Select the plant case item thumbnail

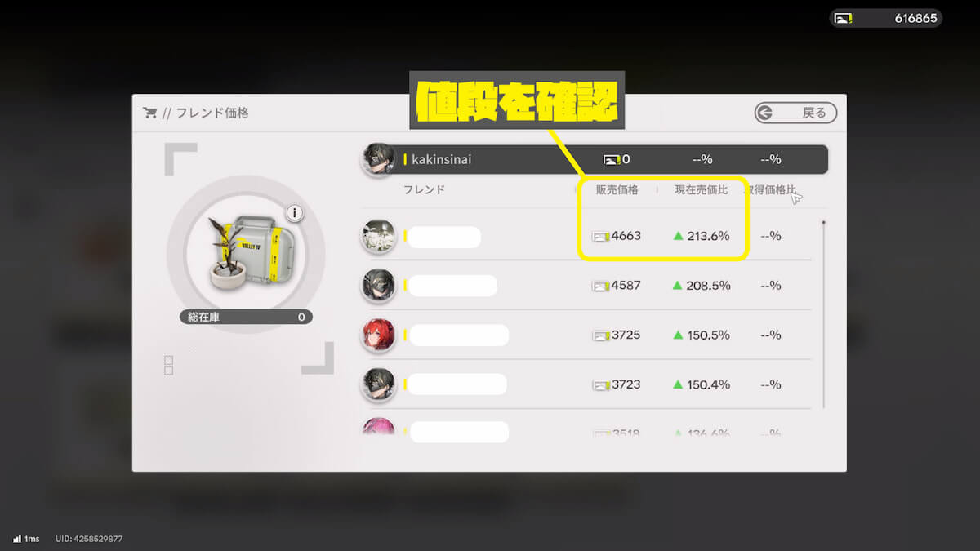(x=245, y=255)
